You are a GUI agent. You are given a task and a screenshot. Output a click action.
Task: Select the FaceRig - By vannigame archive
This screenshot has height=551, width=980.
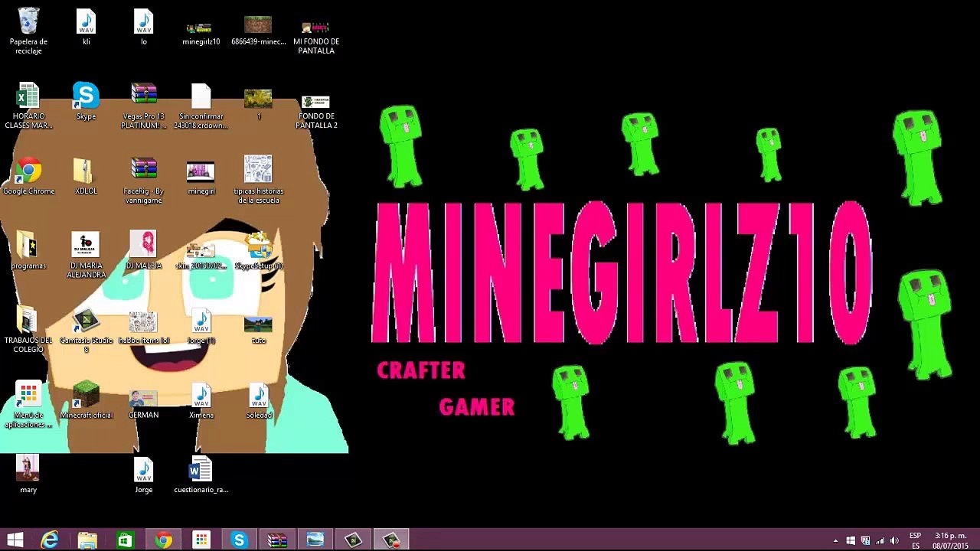(143, 181)
